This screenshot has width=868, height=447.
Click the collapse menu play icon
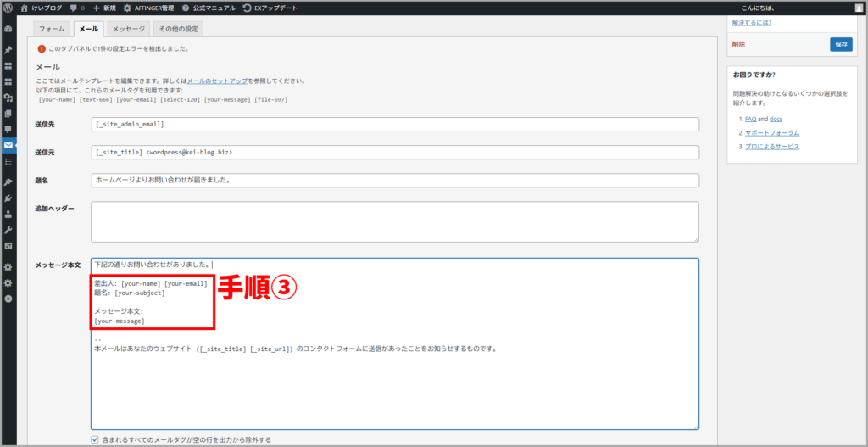tap(8, 299)
